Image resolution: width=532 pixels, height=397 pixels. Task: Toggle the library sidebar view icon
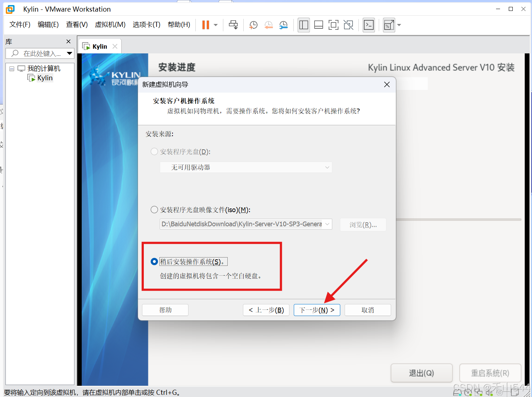click(x=304, y=25)
